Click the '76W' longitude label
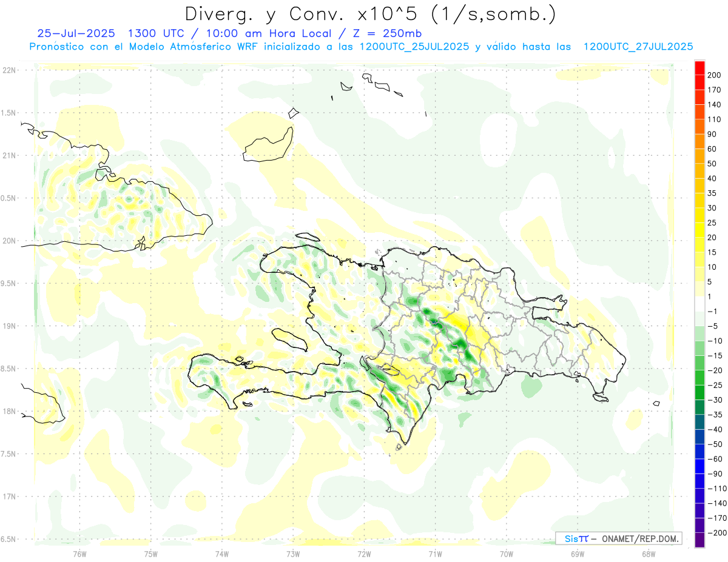 pos(79,554)
